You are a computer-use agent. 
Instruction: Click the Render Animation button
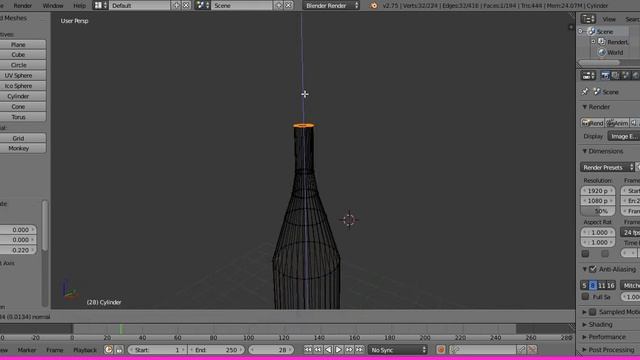click(617, 123)
